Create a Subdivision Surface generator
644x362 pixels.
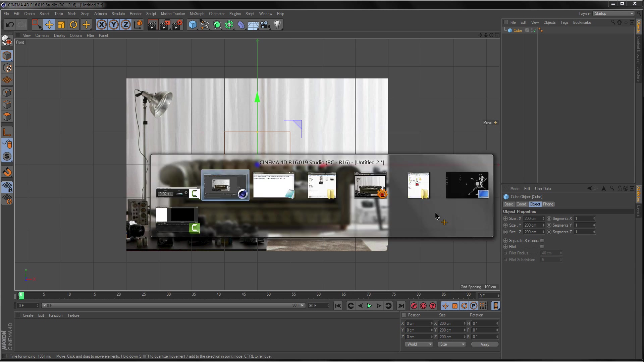[217, 24]
